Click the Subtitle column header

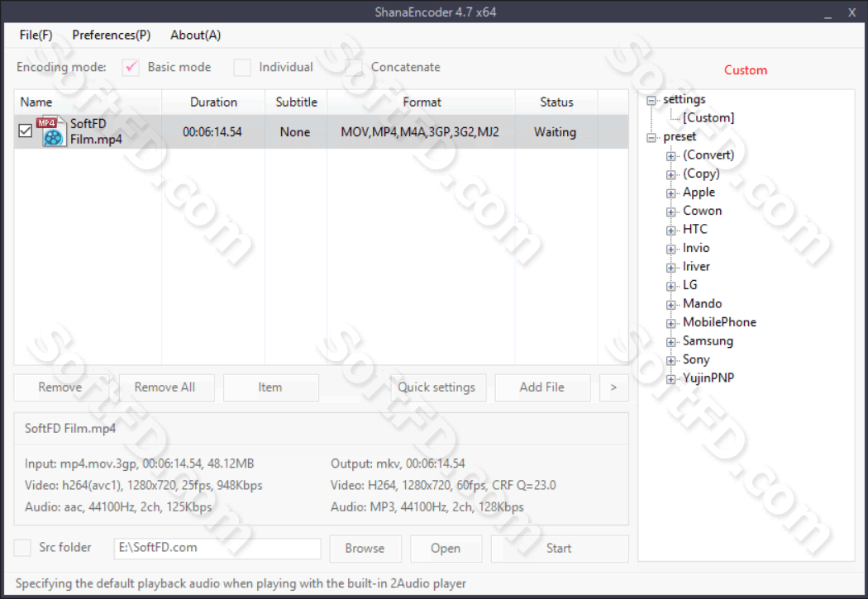[x=296, y=102]
